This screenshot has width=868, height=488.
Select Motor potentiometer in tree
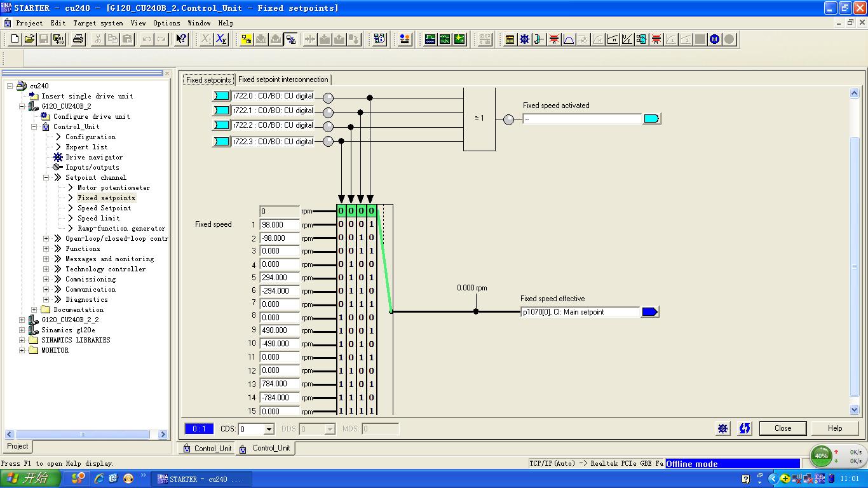(x=114, y=187)
